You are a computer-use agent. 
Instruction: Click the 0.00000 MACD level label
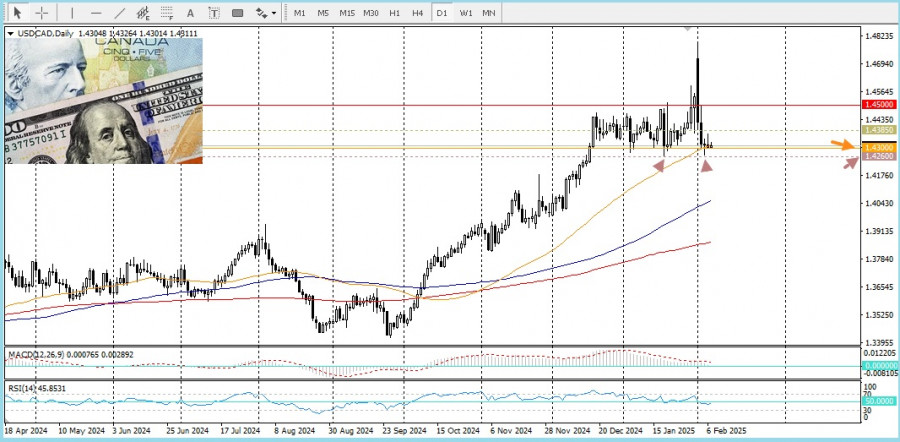(x=881, y=366)
